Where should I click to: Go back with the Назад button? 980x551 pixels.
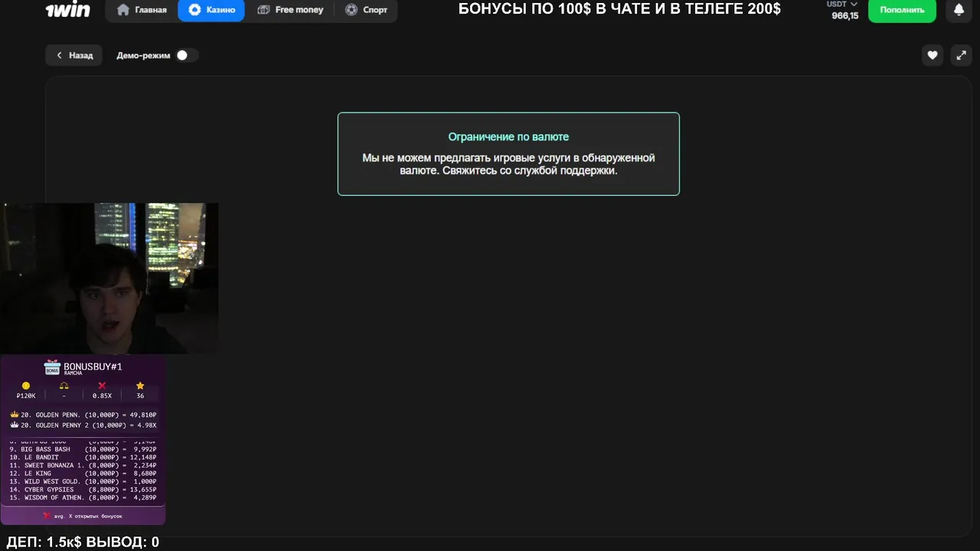(74, 55)
